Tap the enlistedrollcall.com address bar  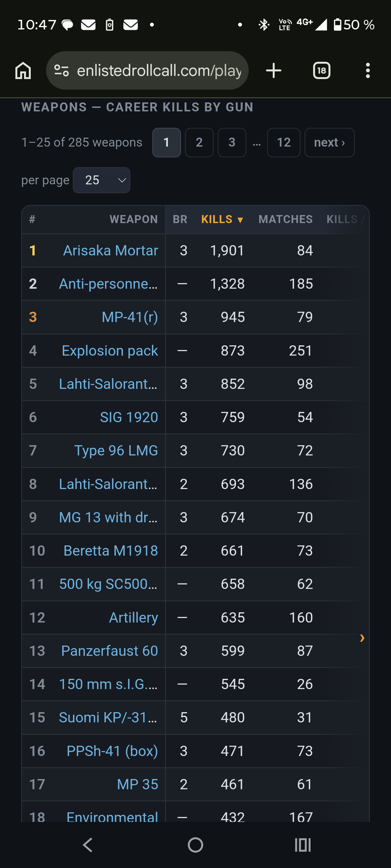pyautogui.click(x=147, y=70)
